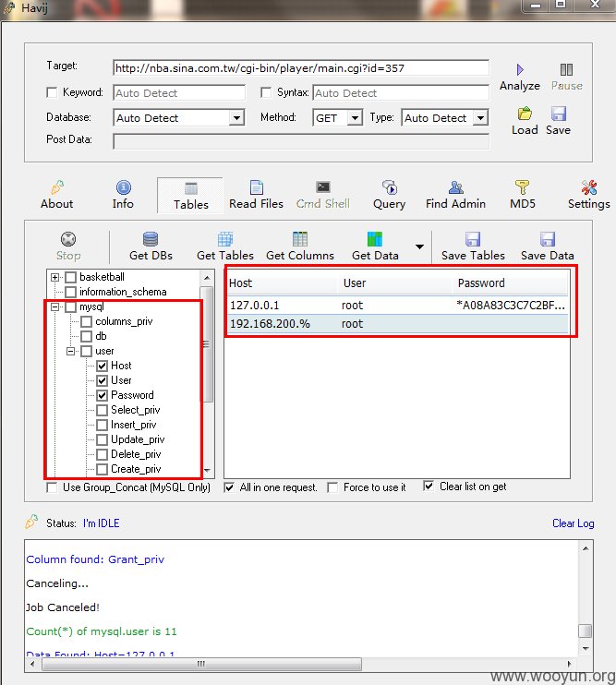
Task: Click the status carrot icon
Action: pyautogui.click(x=32, y=522)
